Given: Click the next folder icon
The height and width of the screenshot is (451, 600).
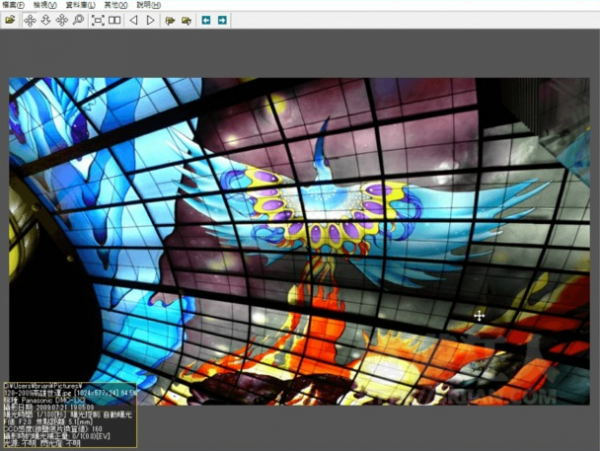Looking at the screenshot, I should 186,20.
